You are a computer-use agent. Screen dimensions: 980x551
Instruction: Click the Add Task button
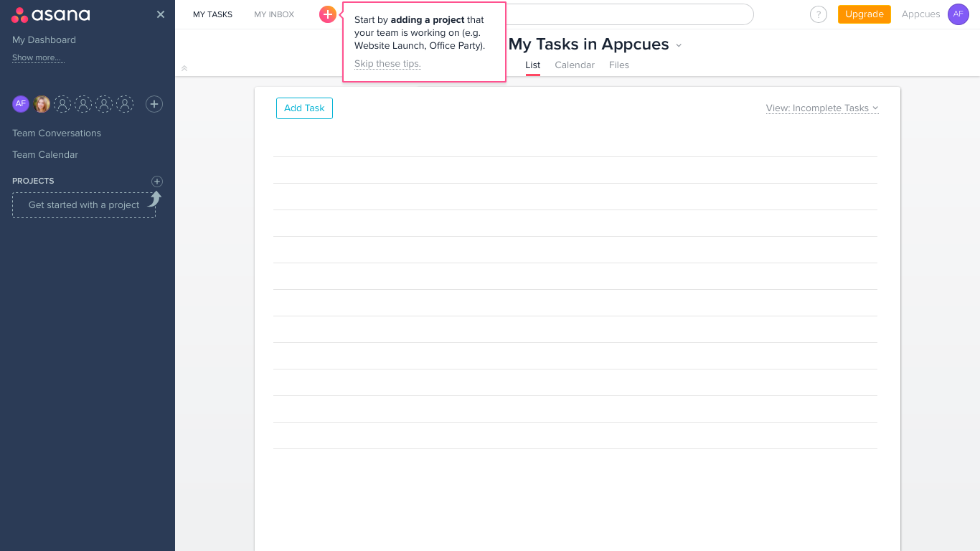coord(304,108)
